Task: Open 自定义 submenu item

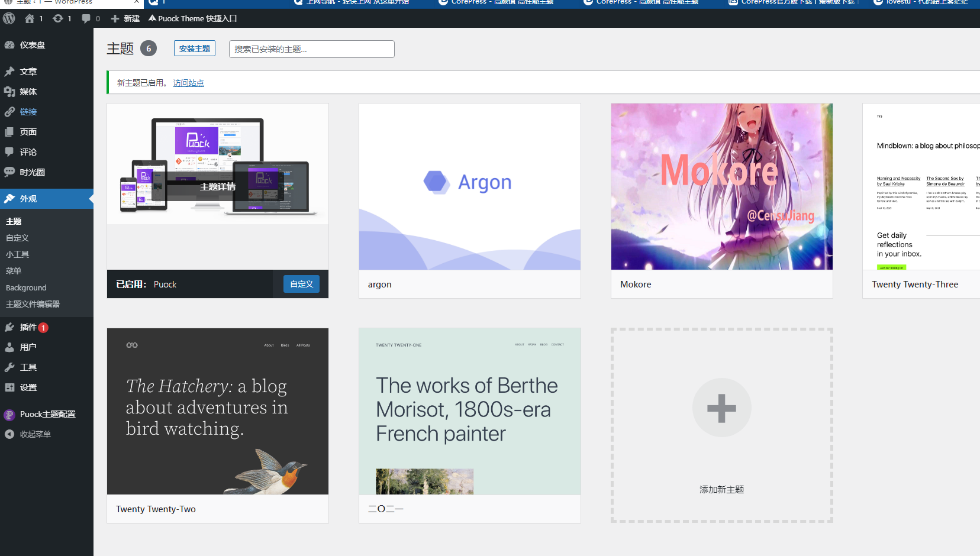Action: coord(17,238)
